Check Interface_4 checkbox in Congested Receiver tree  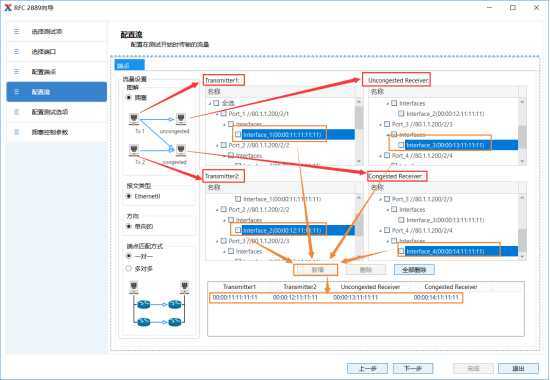(x=401, y=251)
